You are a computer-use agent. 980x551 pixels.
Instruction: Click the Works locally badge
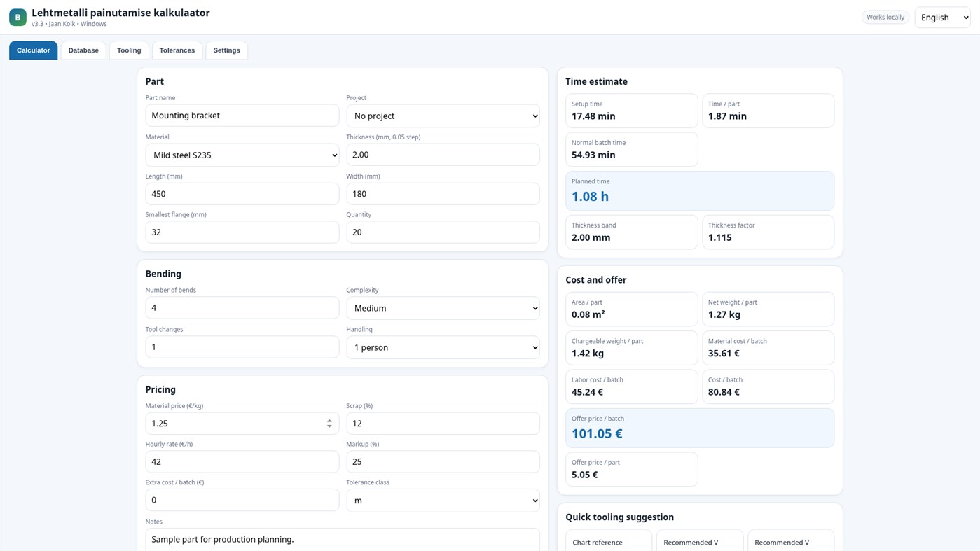885,17
